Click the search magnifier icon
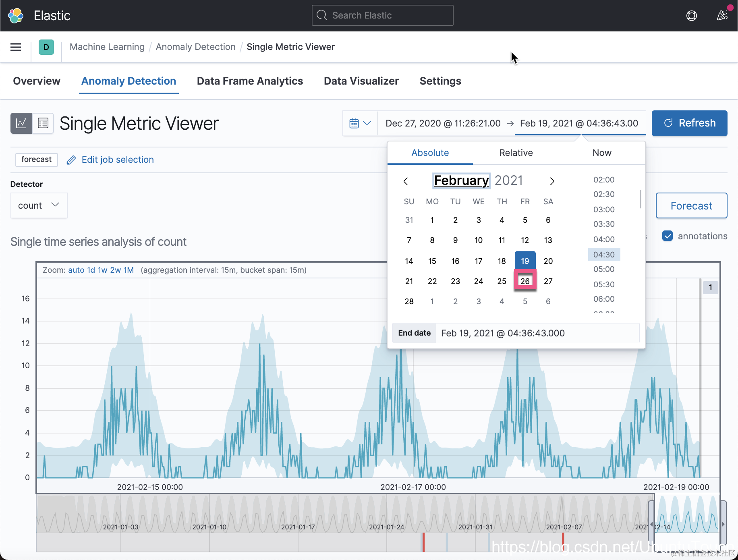This screenshot has width=738, height=560. [321, 15]
